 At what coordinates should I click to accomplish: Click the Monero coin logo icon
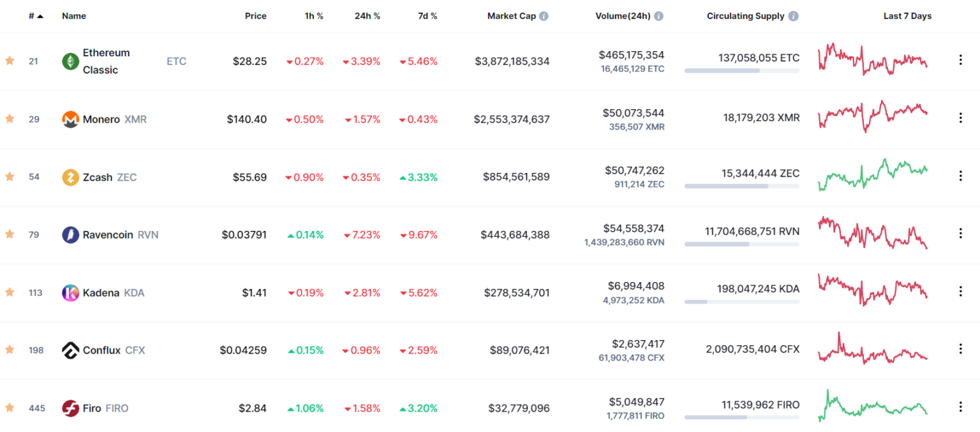(70, 119)
